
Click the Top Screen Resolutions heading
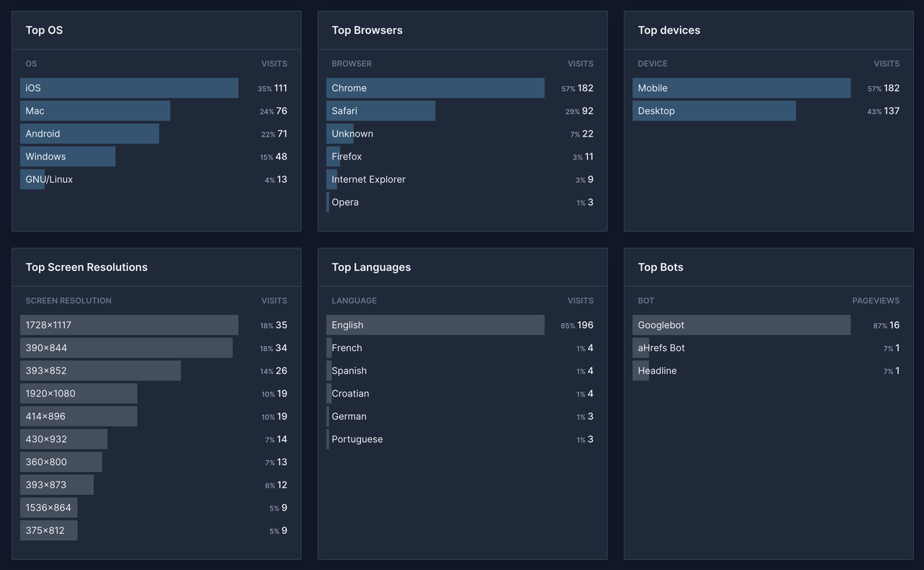tap(88, 267)
